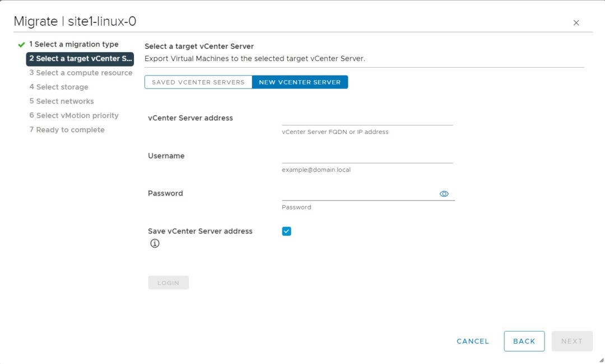
Task: Navigate to step 5 Select networks
Action: [x=62, y=101]
